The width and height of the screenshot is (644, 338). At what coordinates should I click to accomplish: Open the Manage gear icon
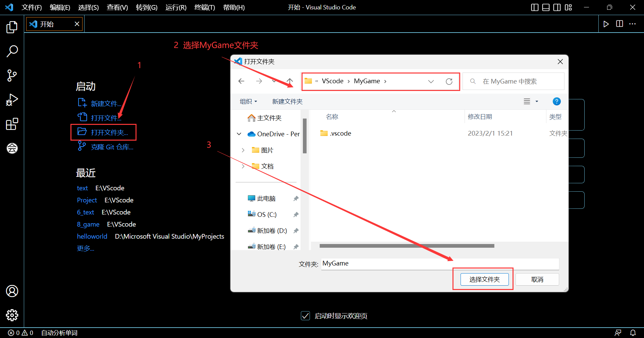pos(12,315)
